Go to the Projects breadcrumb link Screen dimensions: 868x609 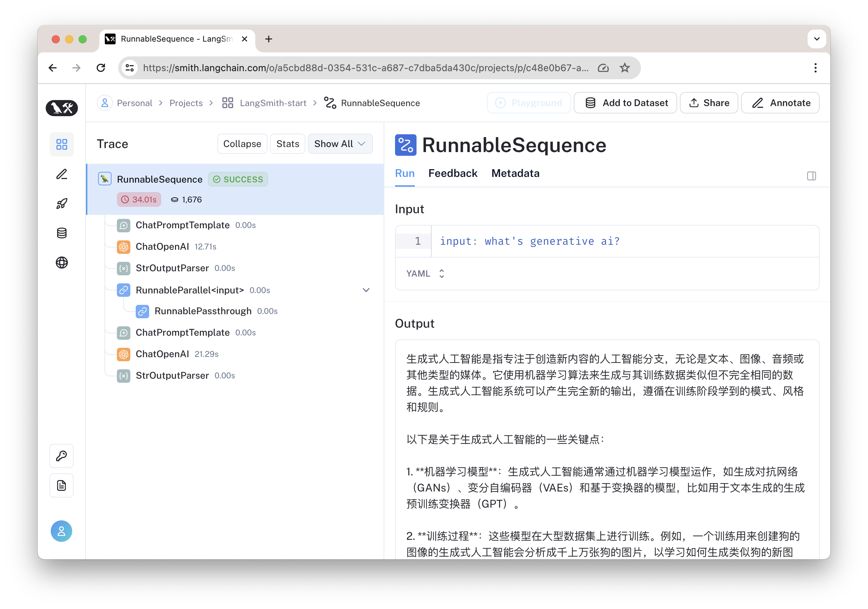click(186, 103)
